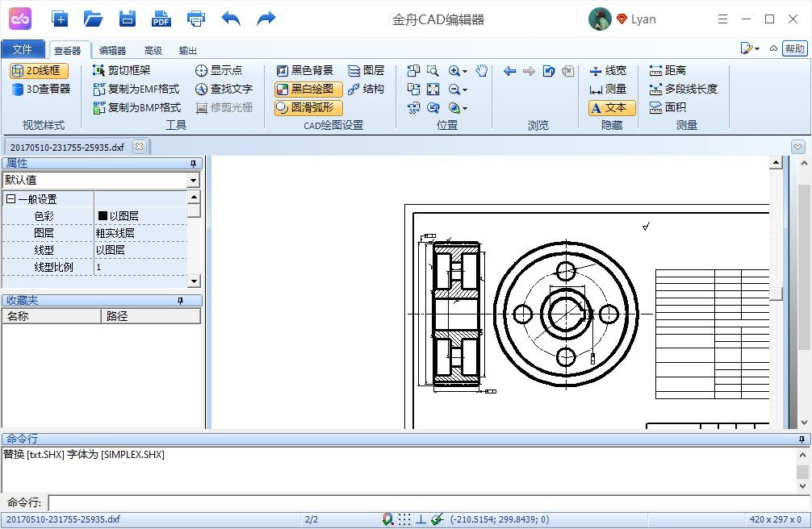Viewport: 812px width, 529px height.
Task: Open the 默认值 dropdown in properties panel
Action: 194,180
